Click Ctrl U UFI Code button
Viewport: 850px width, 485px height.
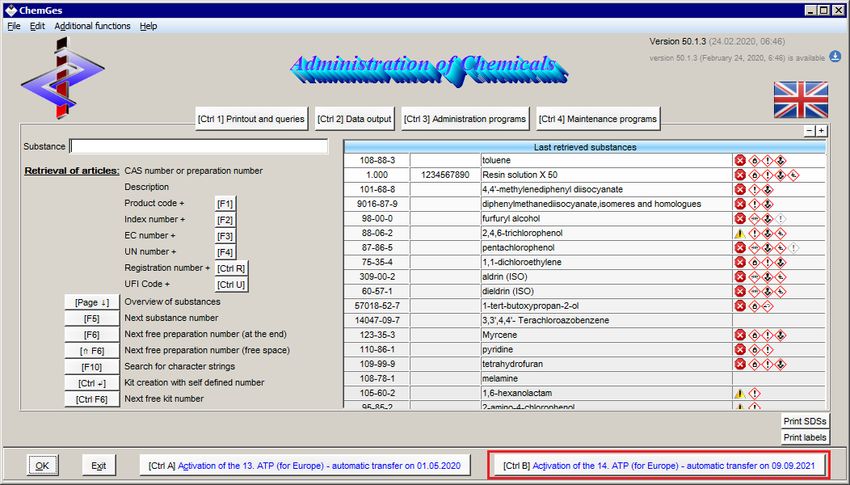pos(231,285)
